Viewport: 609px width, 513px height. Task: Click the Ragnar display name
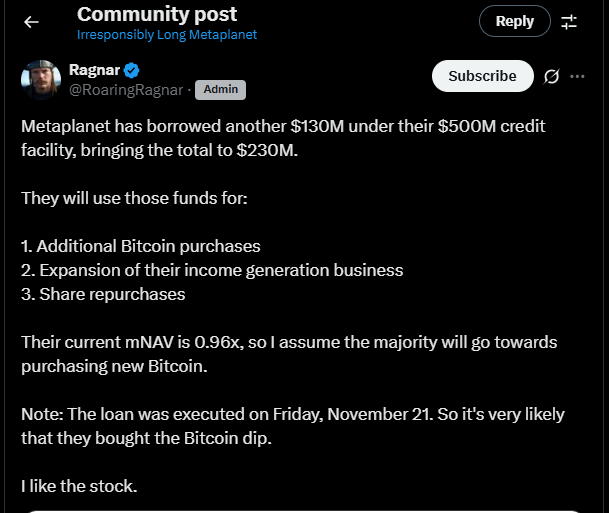[x=93, y=70]
